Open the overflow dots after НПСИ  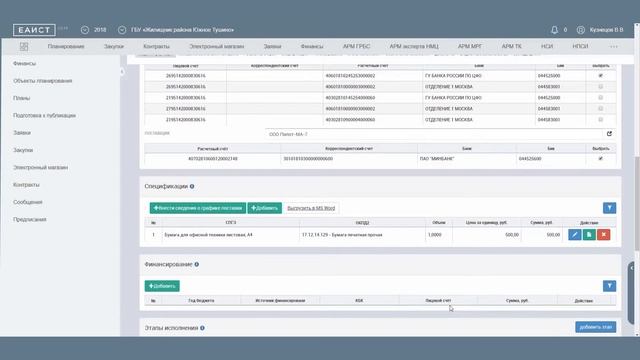[613, 47]
